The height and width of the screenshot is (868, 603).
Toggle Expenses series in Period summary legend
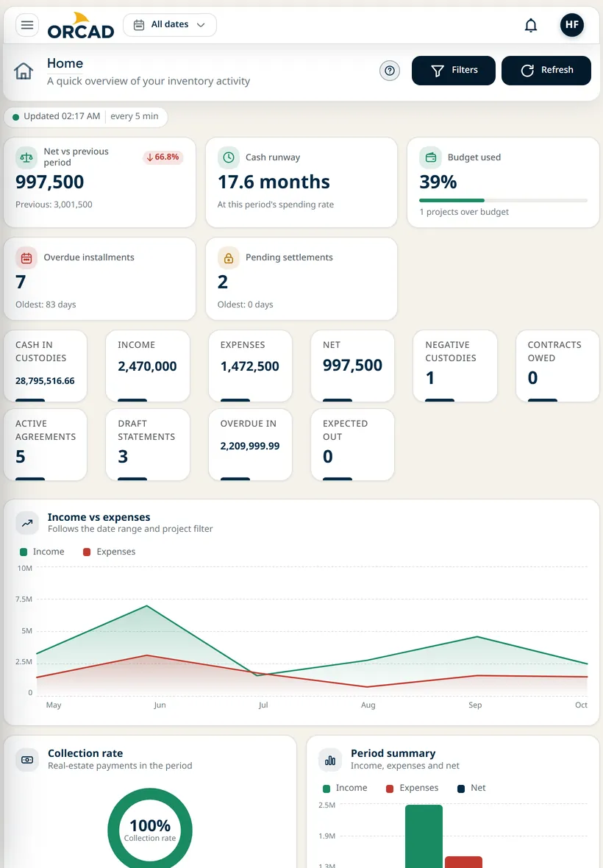tap(412, 789)
